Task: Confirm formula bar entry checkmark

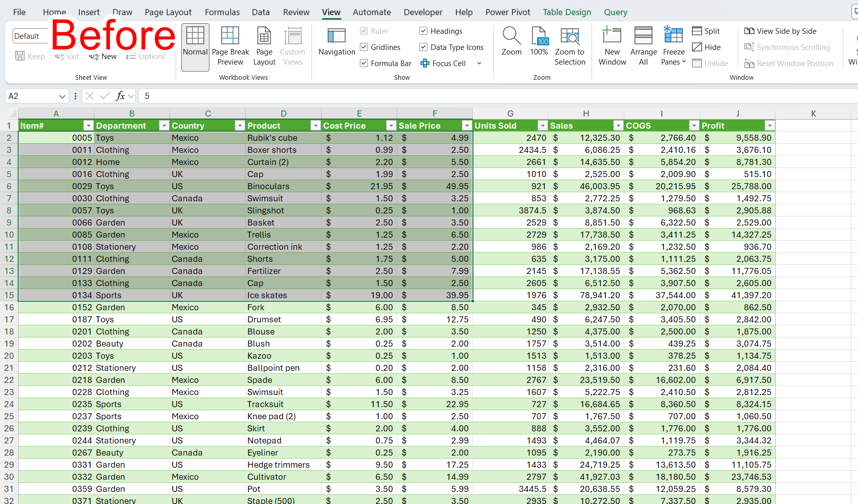Action: (105, 96)
